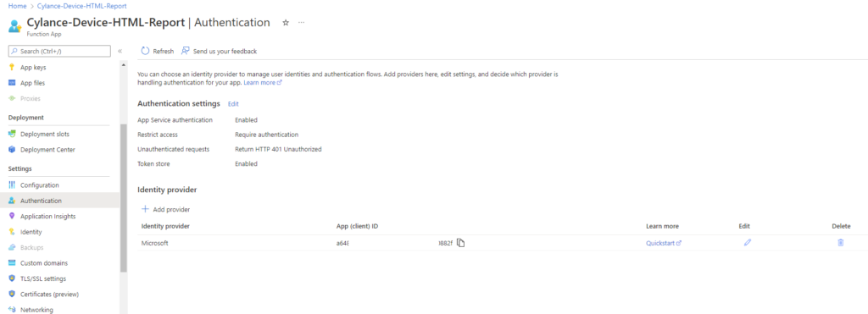Open the Quickstart link
The width and height of the screenshot is (868, 314).
click(x=663, y=243)
